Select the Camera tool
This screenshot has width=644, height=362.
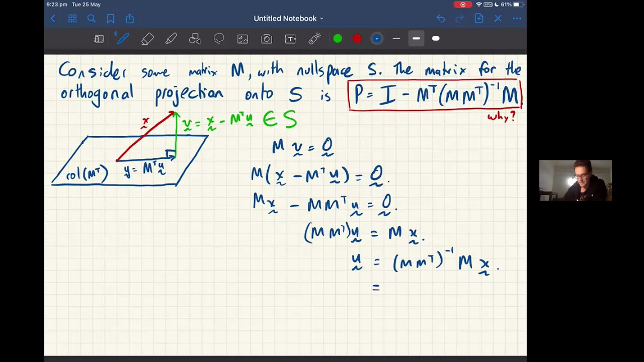pos(267,39)
